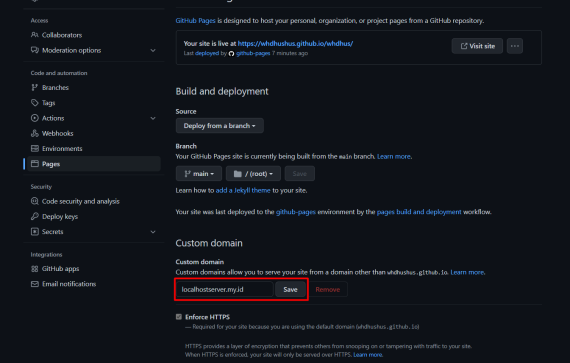Open the main branch selector dropdown
This screenshot has width=570, height=363.
tap(199, 174)
